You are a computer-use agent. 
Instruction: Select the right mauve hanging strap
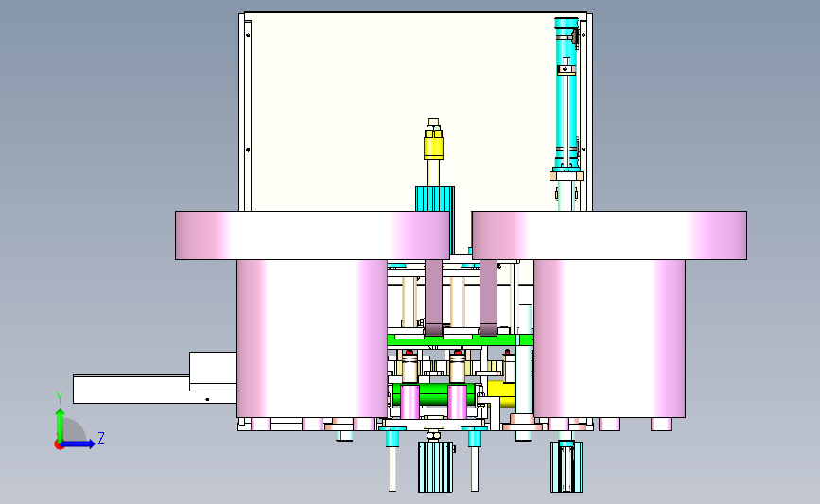(x=488, y=298)
